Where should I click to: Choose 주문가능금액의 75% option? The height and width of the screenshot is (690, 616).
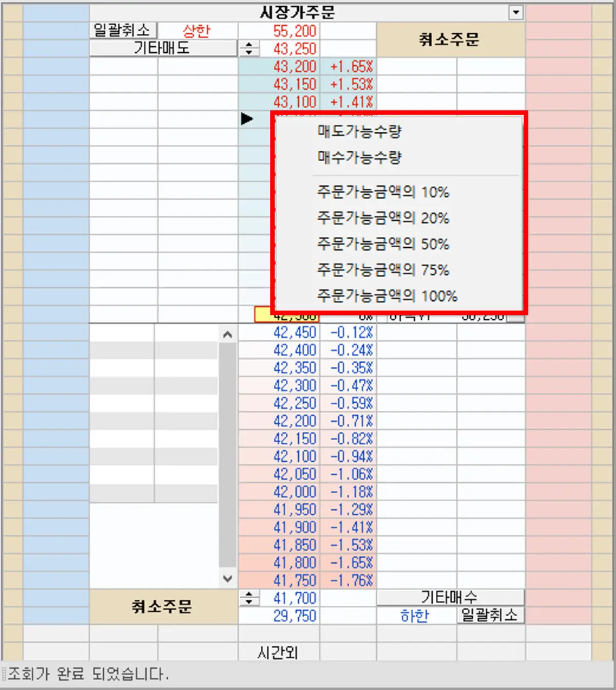click(x=382, y=270)
